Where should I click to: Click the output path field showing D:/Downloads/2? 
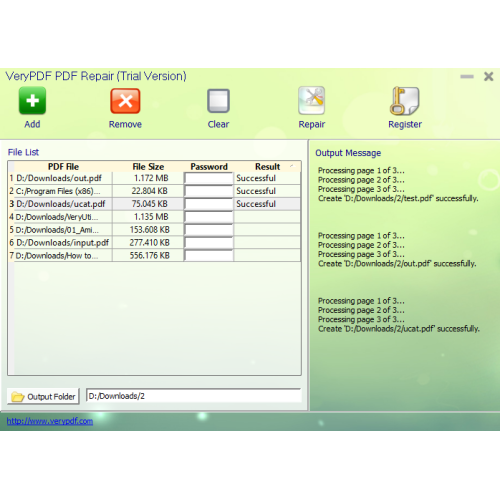tap(194, 396)
